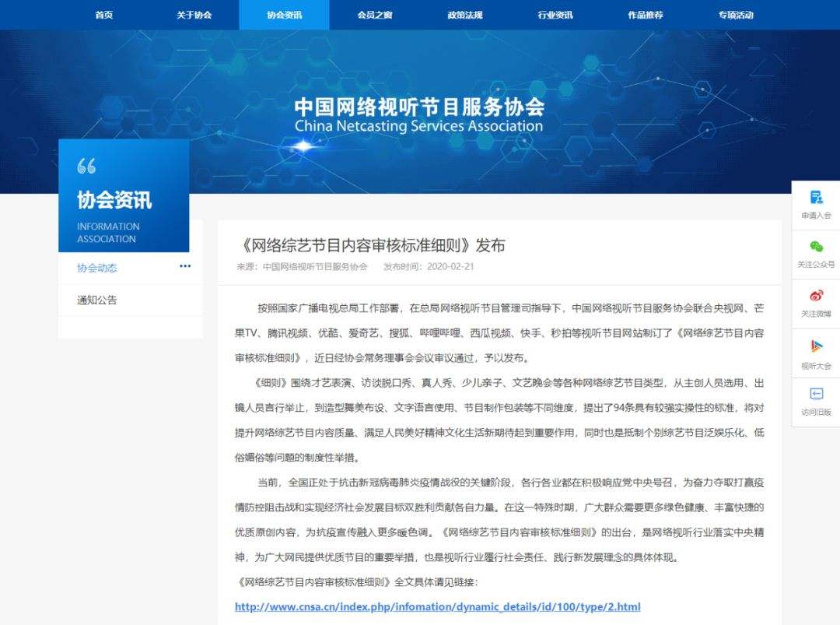Open the 行业资讯 section
The width and height of the screenshot is (840, 625).
555,14
